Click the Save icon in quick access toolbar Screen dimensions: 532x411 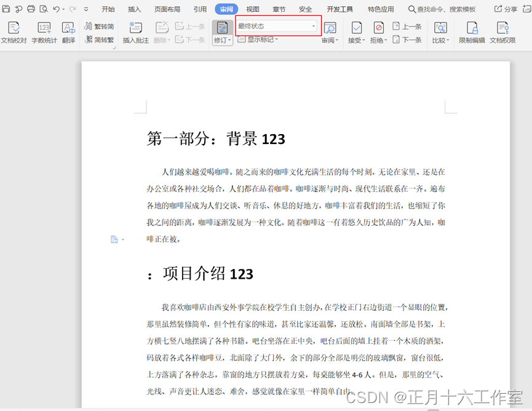(x=6, y=9)
